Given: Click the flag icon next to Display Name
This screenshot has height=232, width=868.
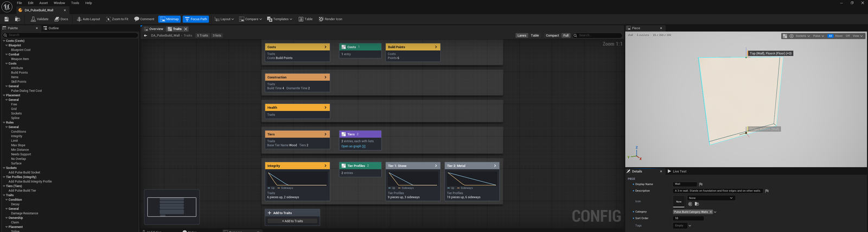Looking at the screenshot, I should [x=701, y=184].
